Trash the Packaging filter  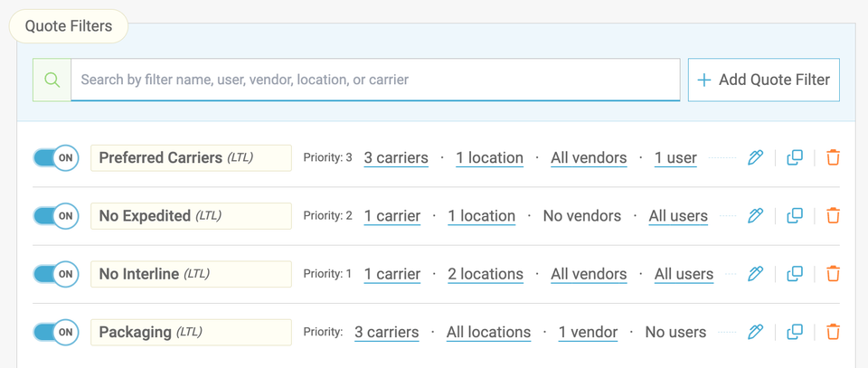833,332
